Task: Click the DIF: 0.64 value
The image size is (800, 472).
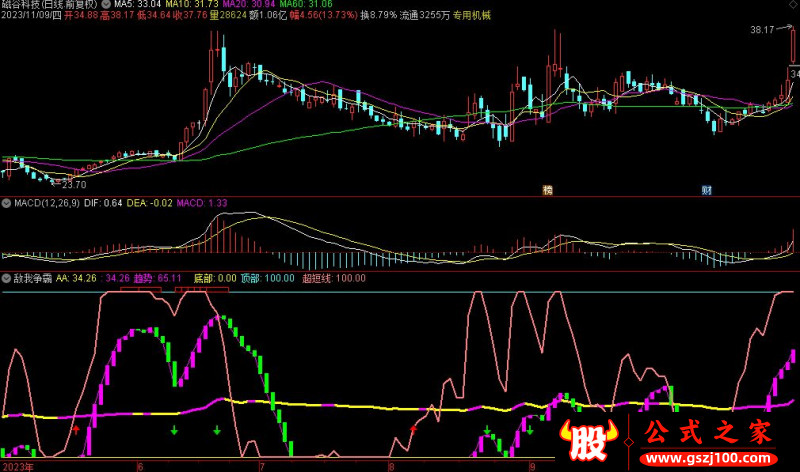Action: pyautogui.click(x=103, y=203)
